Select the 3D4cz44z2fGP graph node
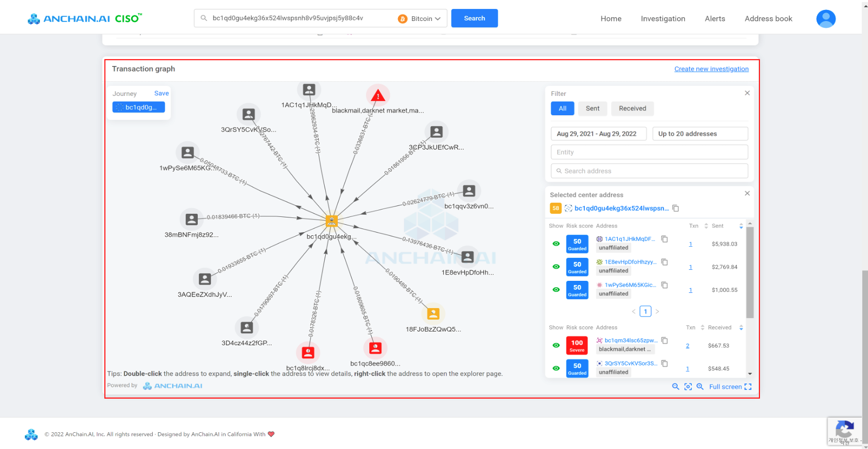The width and height of the screenshot is (868, 449). click(x=247, y=327)
